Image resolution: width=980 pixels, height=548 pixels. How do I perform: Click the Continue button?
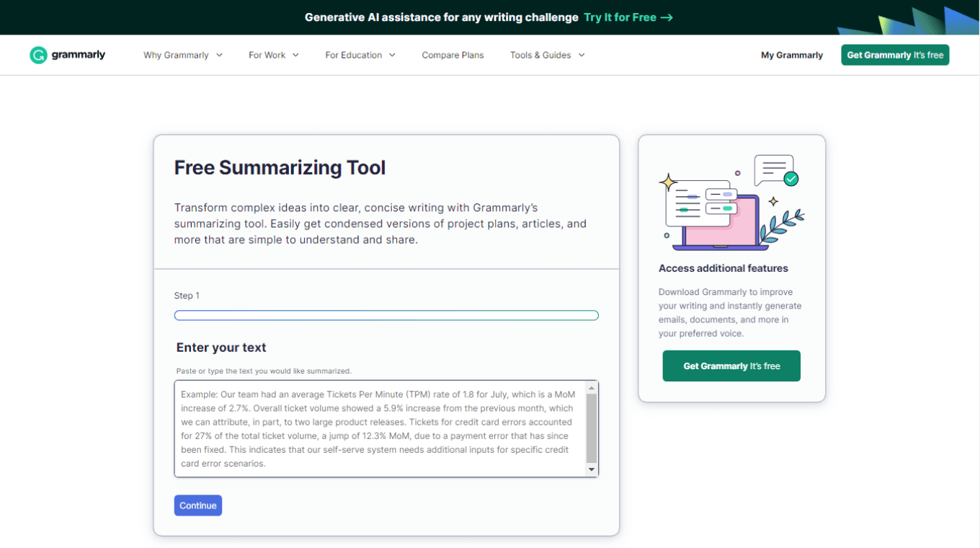click(x=197, y=505)
